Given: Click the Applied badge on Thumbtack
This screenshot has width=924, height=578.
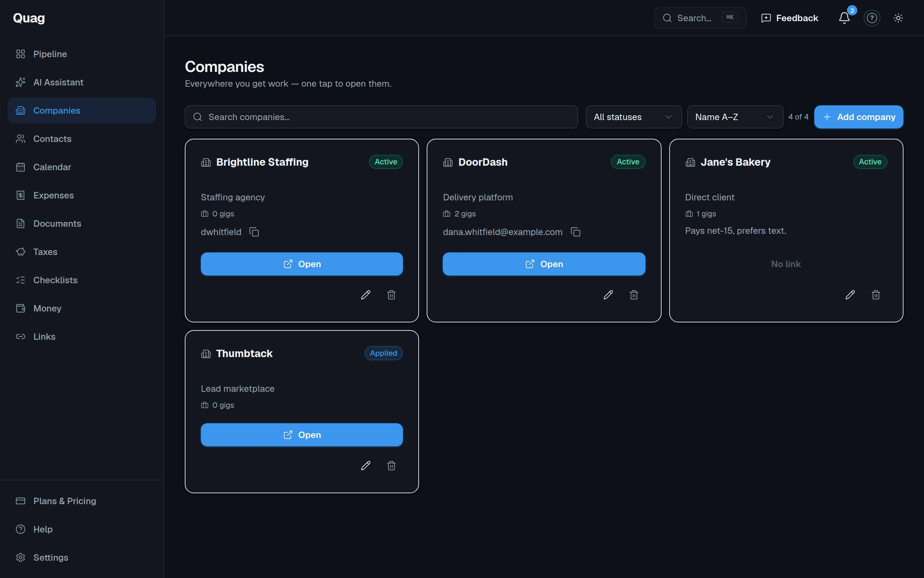Looking at the screenshot, I should 383,353.
